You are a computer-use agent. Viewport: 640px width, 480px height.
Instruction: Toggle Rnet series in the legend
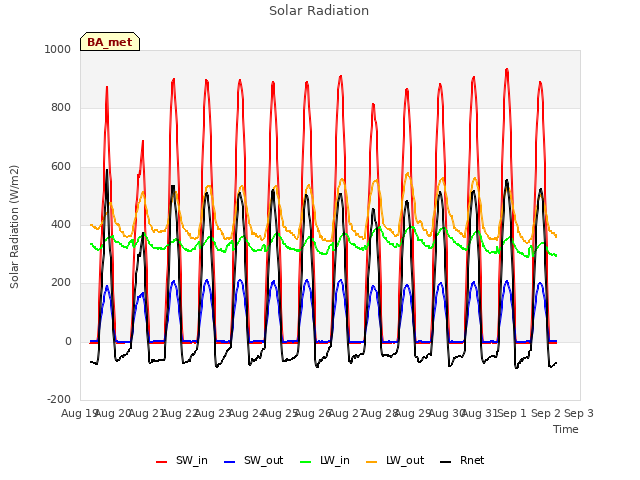point(462,460)
